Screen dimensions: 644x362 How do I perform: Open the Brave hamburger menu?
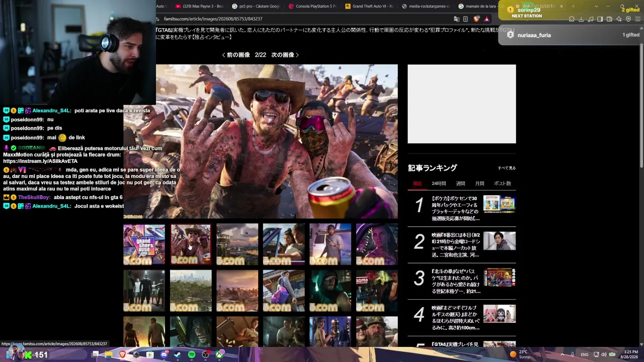coord(638,19)
